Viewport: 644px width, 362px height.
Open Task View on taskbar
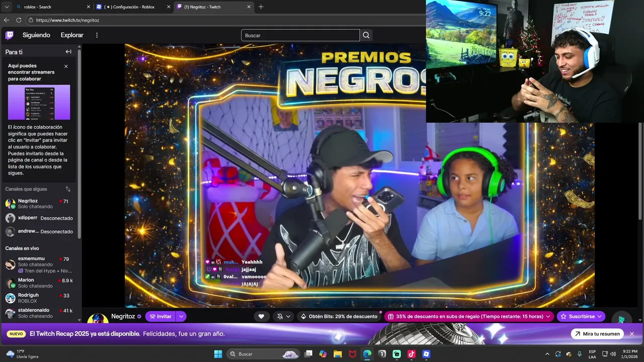(308, 354)
